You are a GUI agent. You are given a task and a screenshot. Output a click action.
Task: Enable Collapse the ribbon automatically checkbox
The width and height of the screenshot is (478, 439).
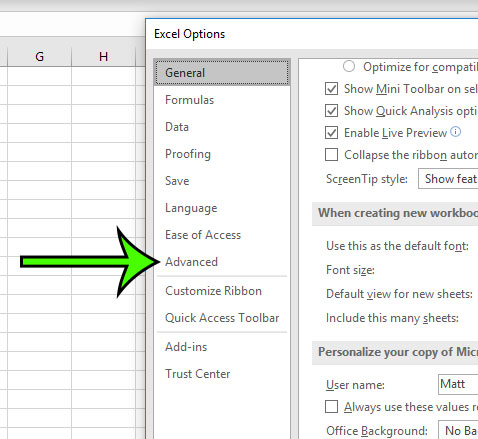331,155
